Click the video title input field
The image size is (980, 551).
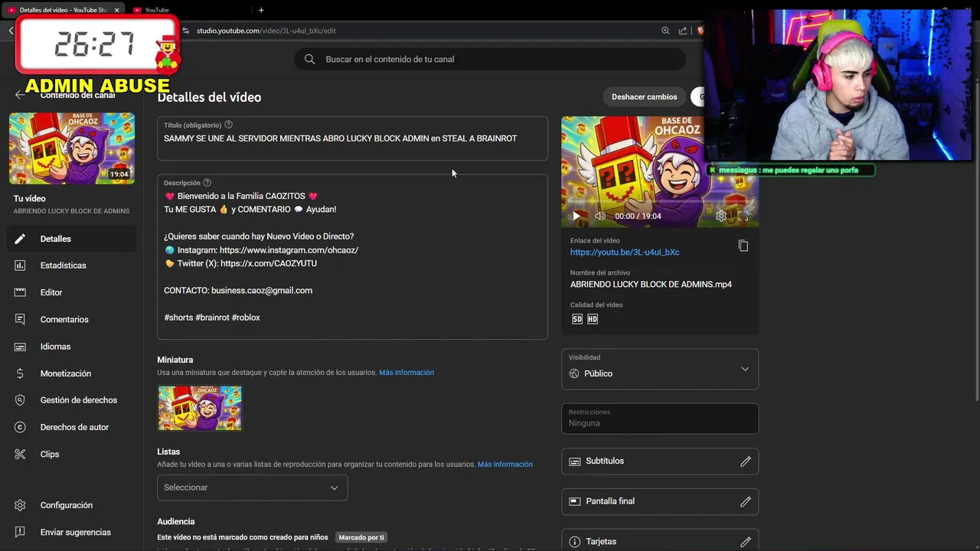click(x=352, y=139)
